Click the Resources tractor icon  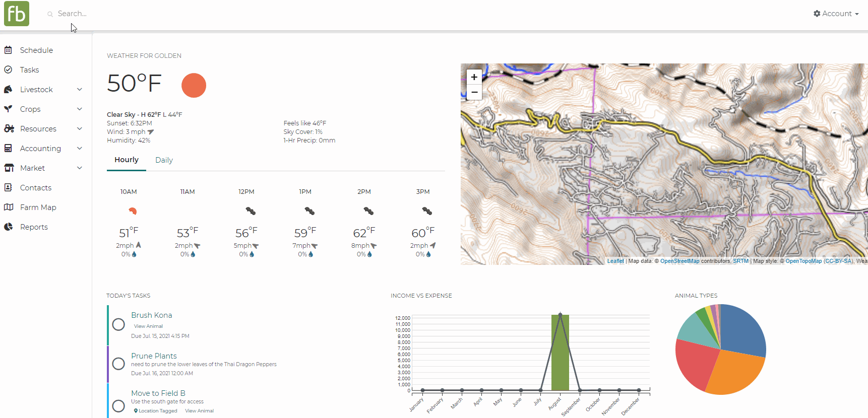9,128
